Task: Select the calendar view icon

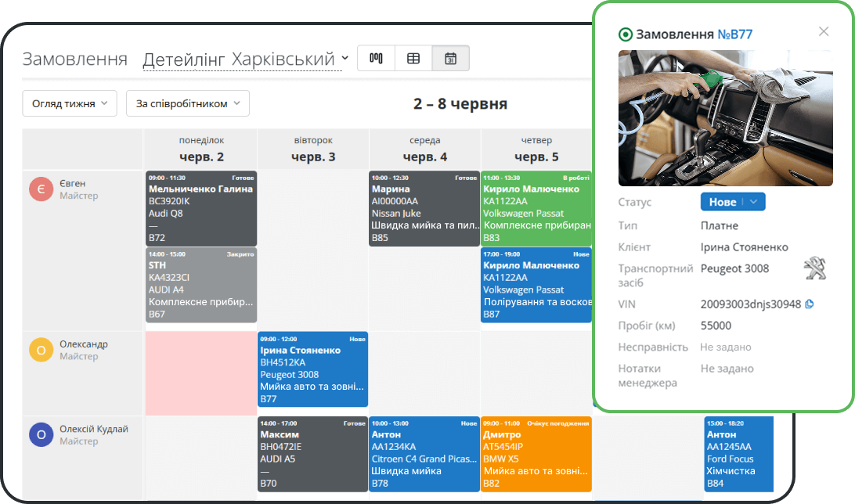Action: pyautogui.click(x=450, y=59)
